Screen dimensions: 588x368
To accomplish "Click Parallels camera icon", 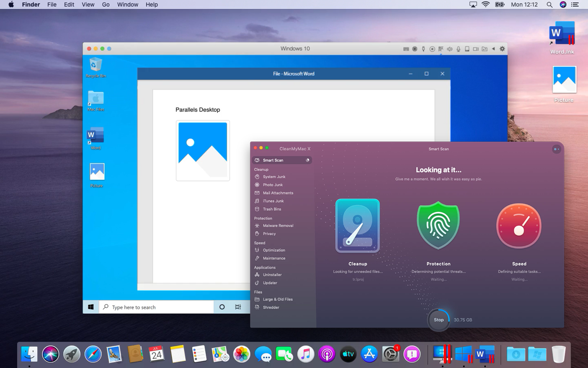I will 476,49.
